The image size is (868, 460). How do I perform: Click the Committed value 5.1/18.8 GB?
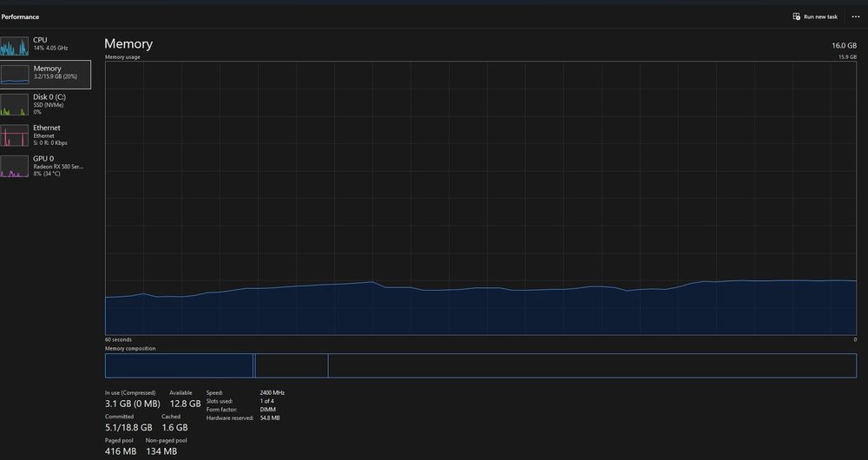[128, 427]
